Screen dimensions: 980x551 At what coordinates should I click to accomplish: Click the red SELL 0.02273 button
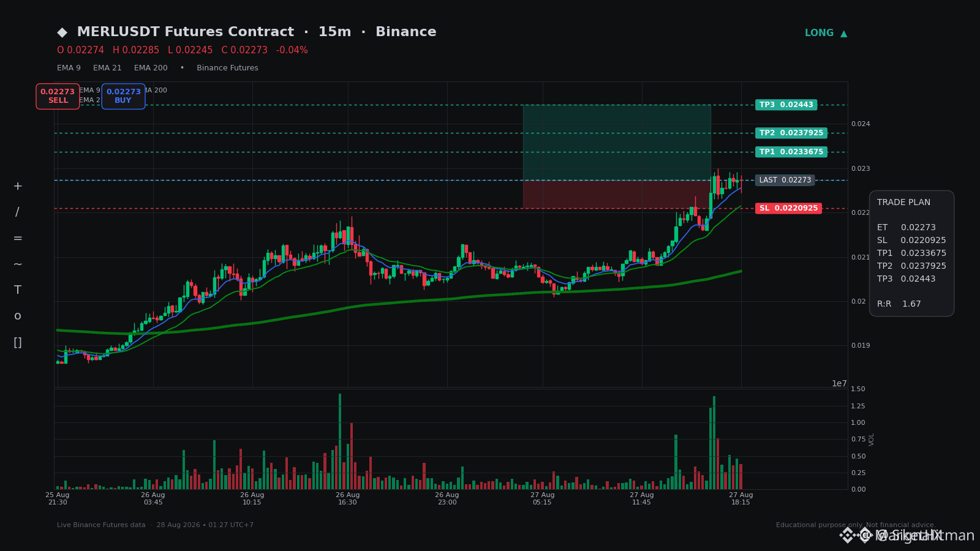tap(58, 96)
